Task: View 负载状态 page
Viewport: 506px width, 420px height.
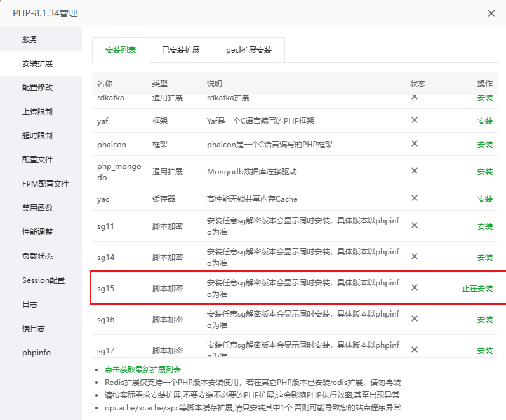Action: (41, 256)
